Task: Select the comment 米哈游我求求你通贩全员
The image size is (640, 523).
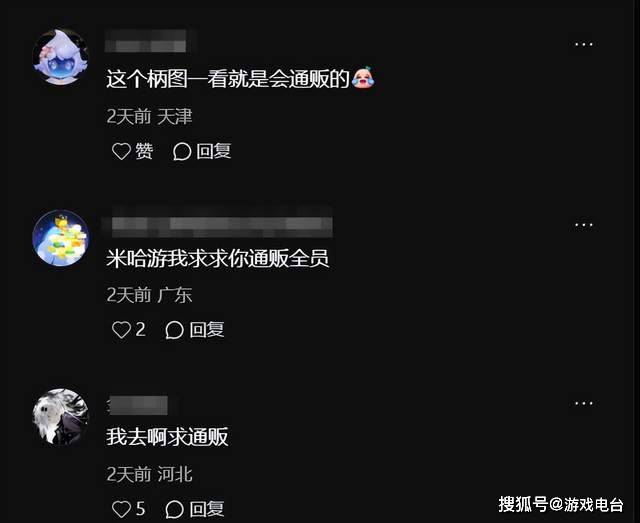Action: pyautogui.click(x=218, y=258)
